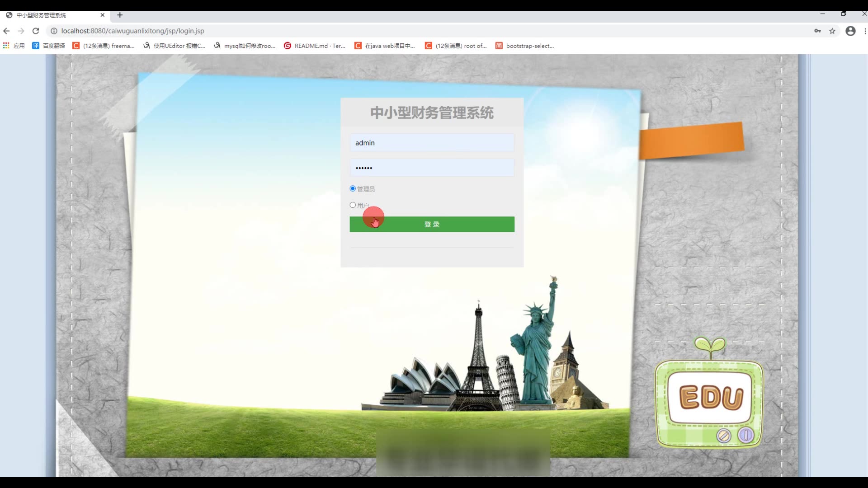Open a new browser tab
This screenshot has width=868, height=488.
[120, 15]
